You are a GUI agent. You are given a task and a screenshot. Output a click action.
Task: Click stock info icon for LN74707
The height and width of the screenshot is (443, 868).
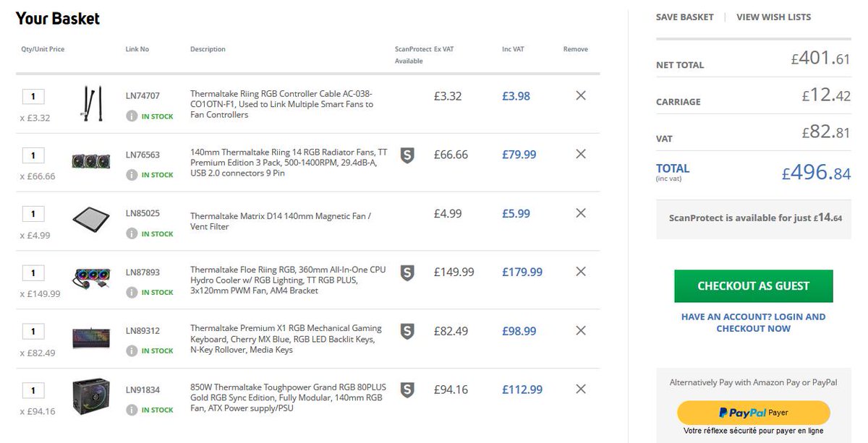point(132,116)
